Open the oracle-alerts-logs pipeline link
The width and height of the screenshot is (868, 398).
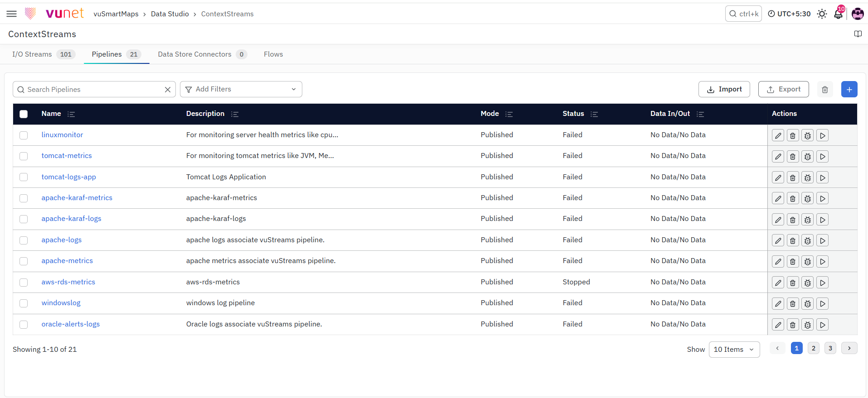[71, 324]
